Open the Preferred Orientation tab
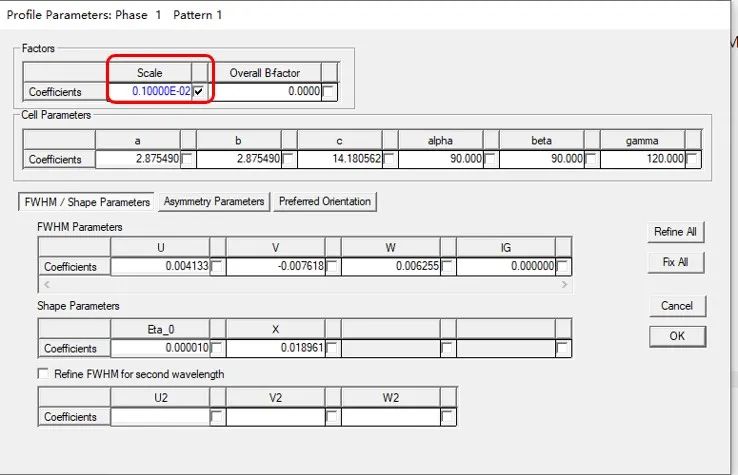 tap(325, 202)
